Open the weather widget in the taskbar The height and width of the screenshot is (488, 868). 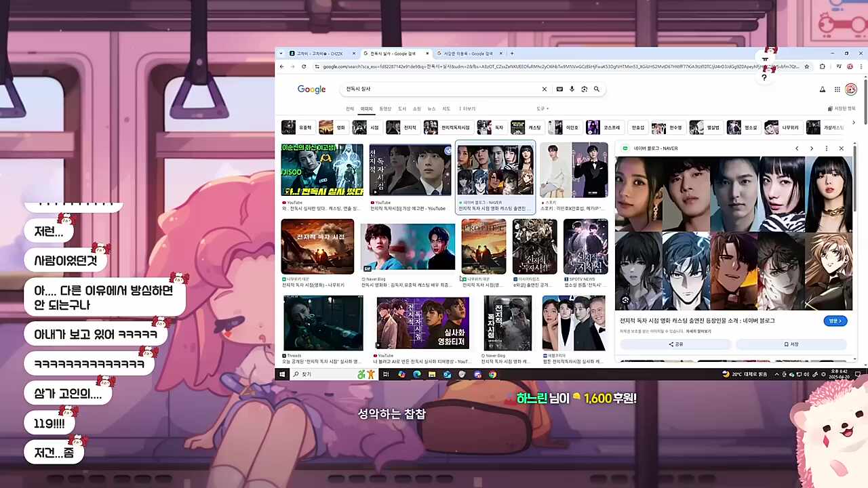745,374
